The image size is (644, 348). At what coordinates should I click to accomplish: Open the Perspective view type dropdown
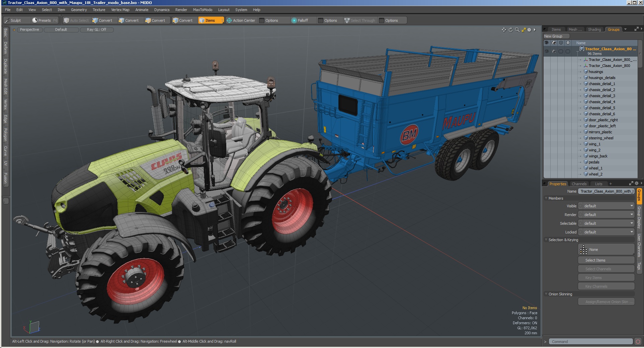29,30
